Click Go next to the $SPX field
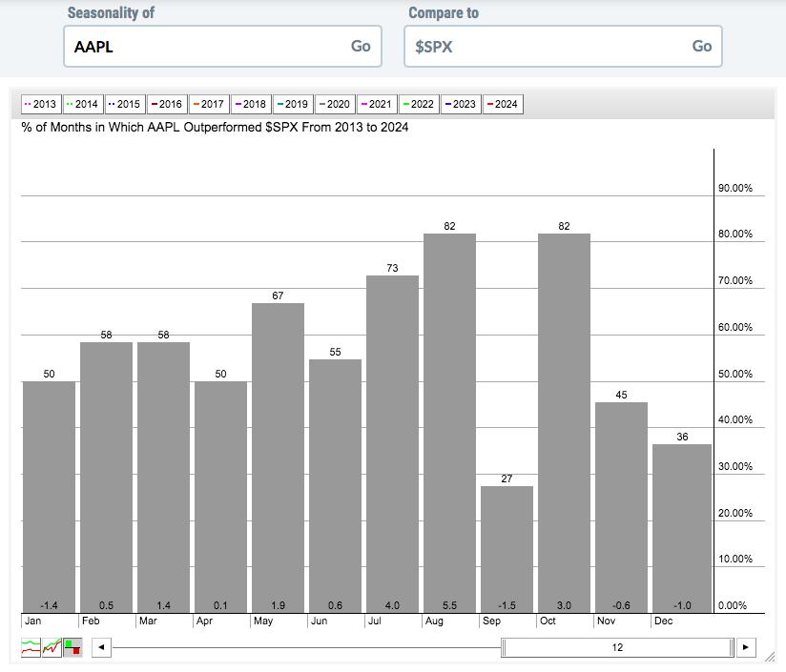Screen dimensions: 786x672 point(702,46)
